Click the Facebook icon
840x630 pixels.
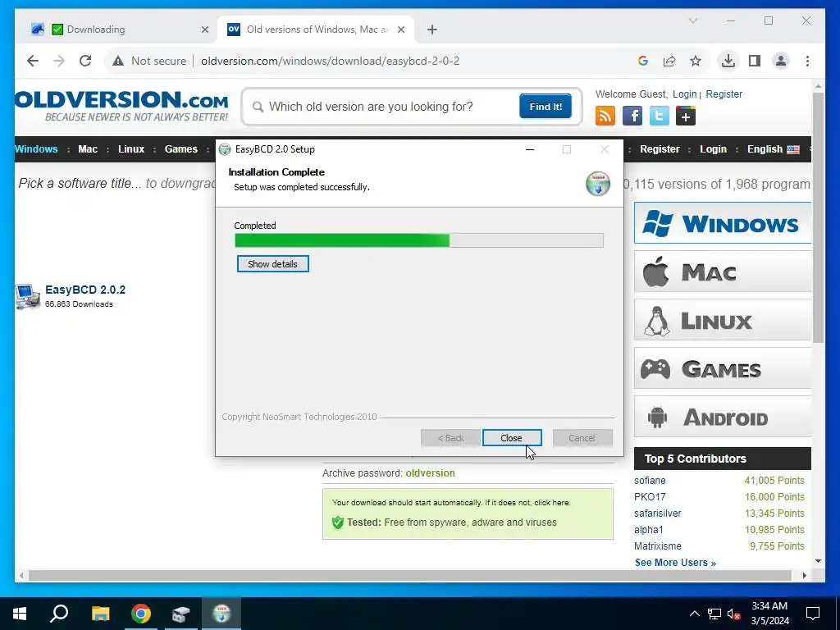(x=632, y=116)
